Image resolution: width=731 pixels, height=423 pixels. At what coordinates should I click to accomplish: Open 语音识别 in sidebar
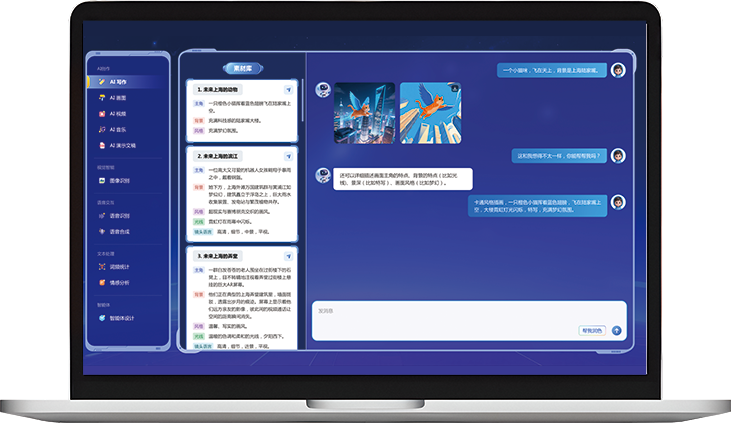(115, 216)
